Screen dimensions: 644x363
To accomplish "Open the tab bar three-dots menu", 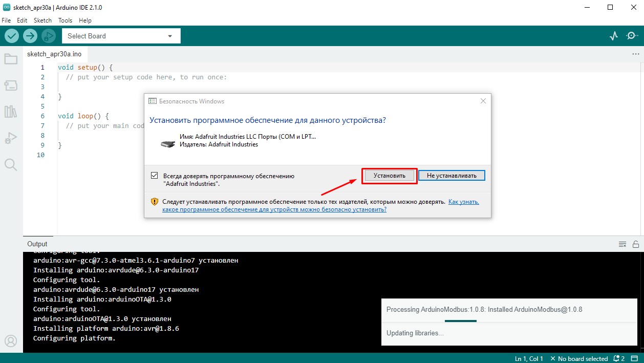I will pyautogui.click(x=635, y=54).
